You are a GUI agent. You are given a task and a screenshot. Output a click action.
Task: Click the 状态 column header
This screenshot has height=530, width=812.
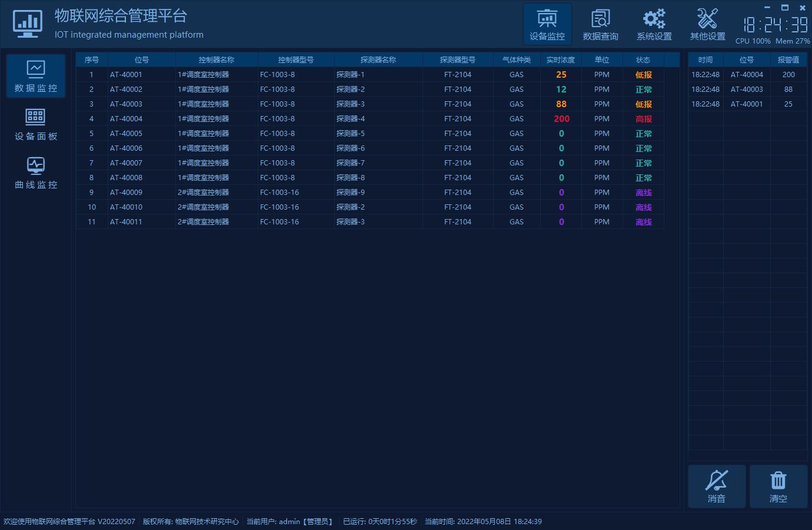[643, 60]
